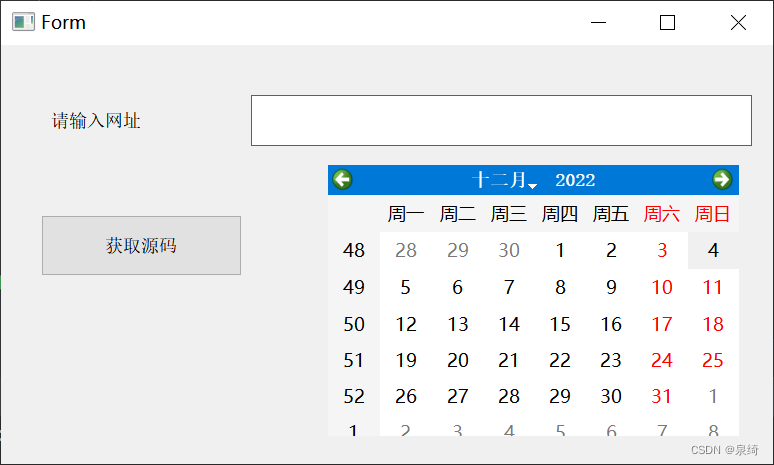Select Saturday December 17
774x465 pixels.
662,324
